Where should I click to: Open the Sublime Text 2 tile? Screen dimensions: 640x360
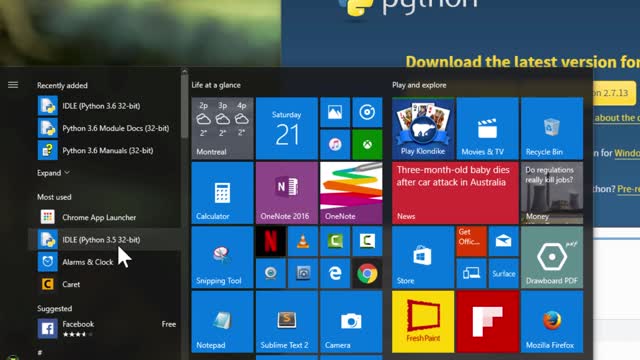[x=287, y=322]
